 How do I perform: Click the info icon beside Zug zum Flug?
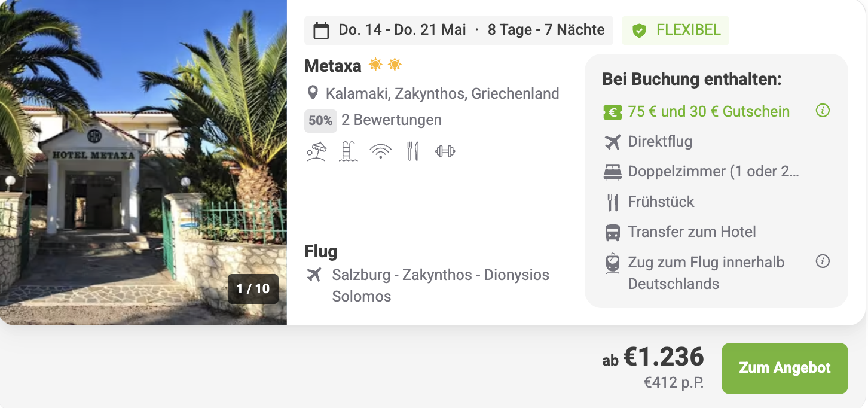click(x=823, y=261)
